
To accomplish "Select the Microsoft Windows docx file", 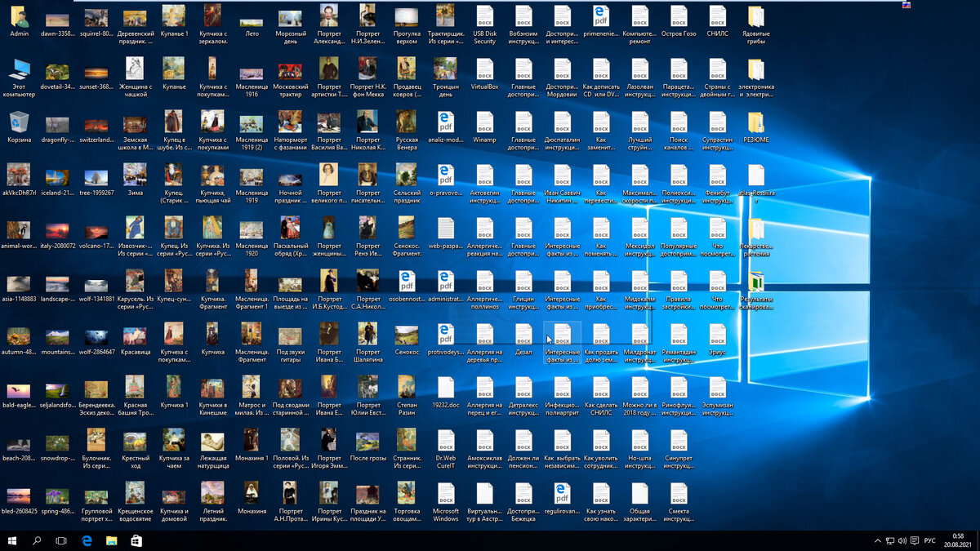I will coord(445,494).
